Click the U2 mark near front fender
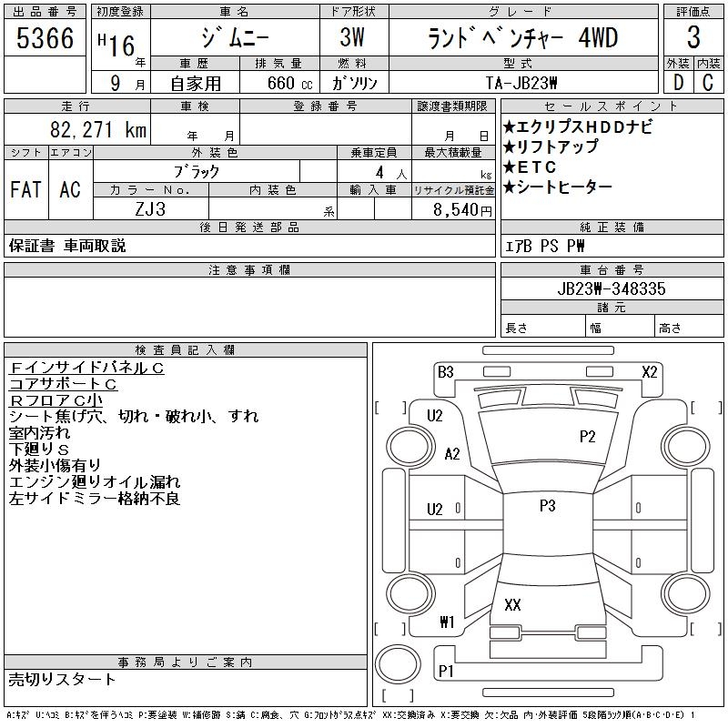The width and height of the screenshot is (728, 728). click(x=435, y=416)
